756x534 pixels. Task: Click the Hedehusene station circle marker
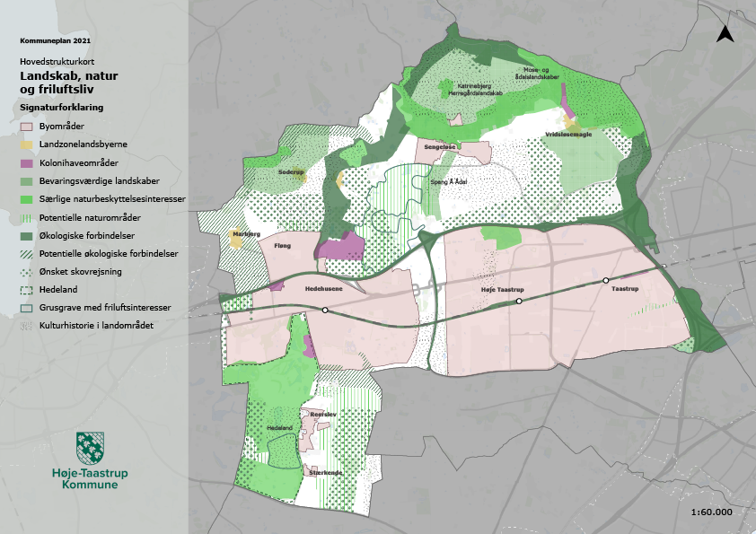[325, 311]
